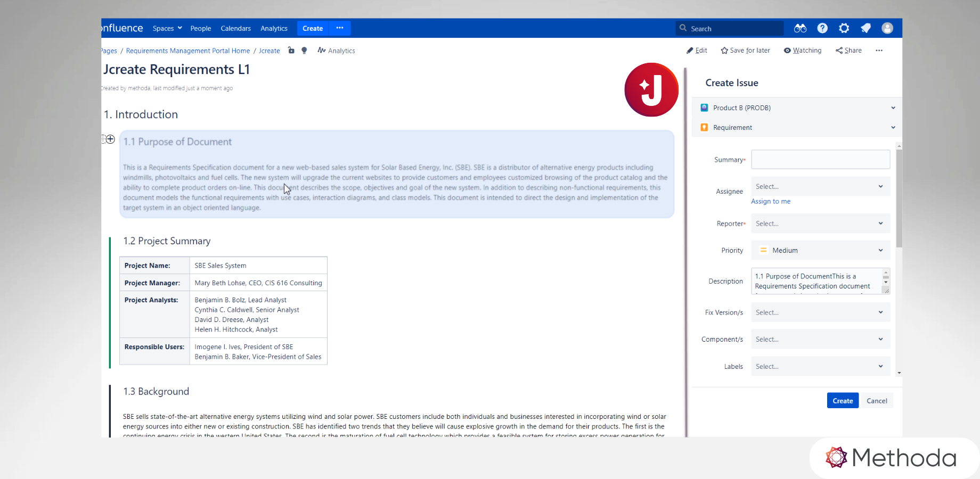Open the Spaces dropdown menu

click(x=167, y=28)
